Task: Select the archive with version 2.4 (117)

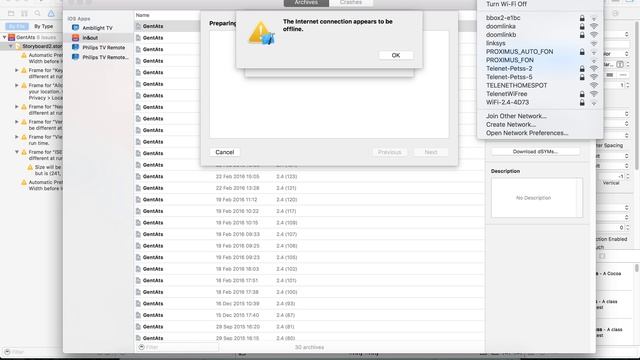Action: tap(309, 211)
